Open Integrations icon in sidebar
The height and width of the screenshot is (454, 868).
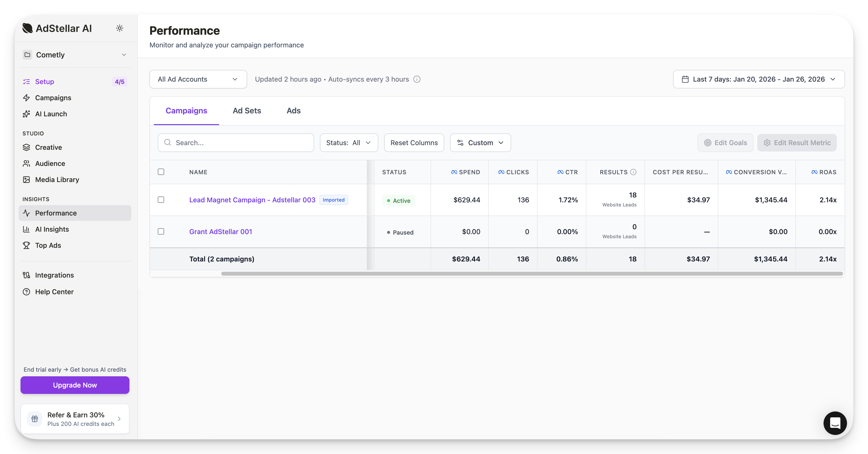(26, 275)
